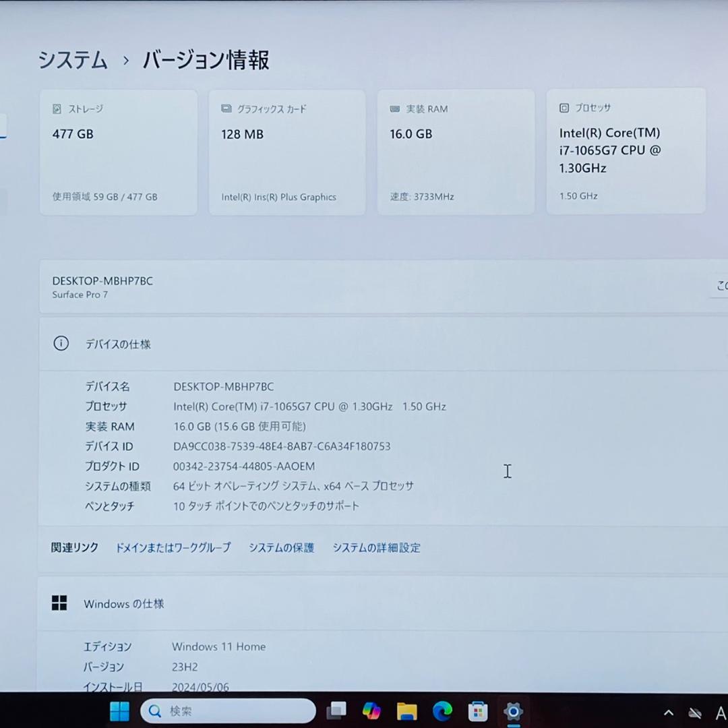Click the taskbar search box
This screenshot has width=728, height=728.
coord(228,710)
